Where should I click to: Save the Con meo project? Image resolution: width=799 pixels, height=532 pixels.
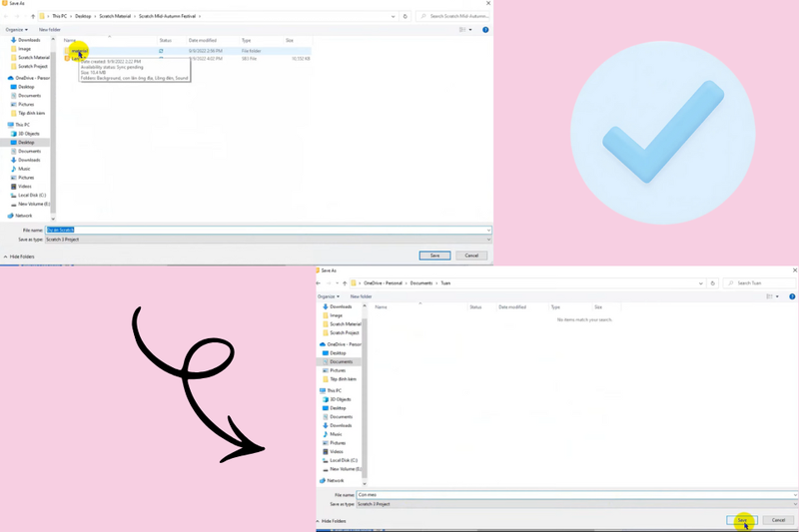(742, 520)
